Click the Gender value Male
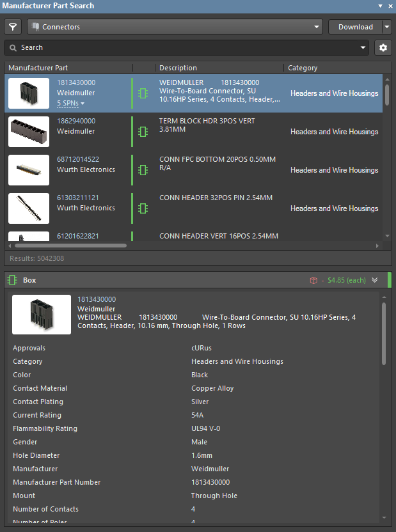 point(199,442)
